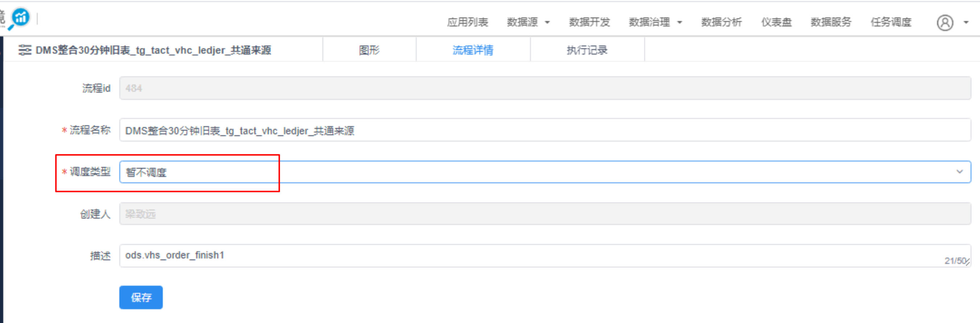
Task: Click the 描述 field label
Action: (x=100, y=255)
